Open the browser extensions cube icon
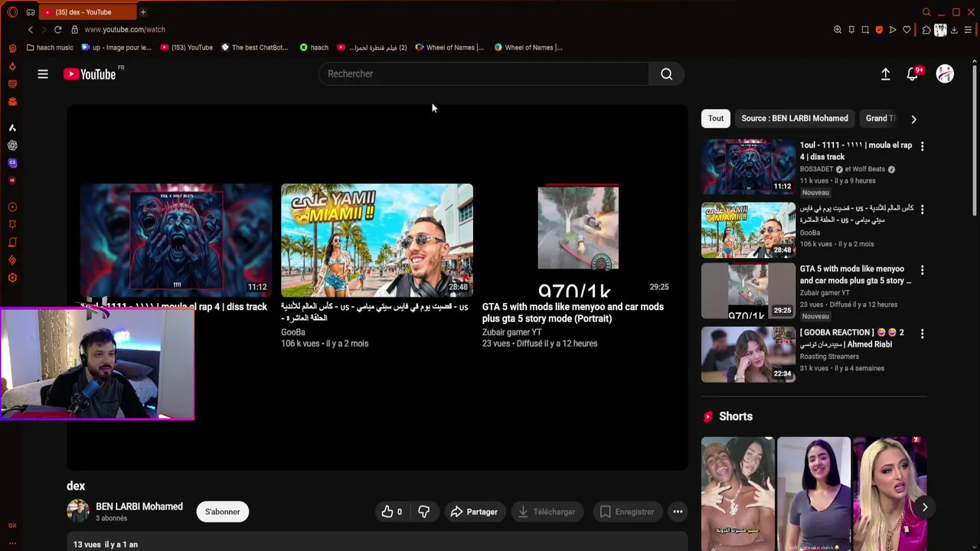The width and height of the screenshot is (980, 551). click(x=926, y=30)
